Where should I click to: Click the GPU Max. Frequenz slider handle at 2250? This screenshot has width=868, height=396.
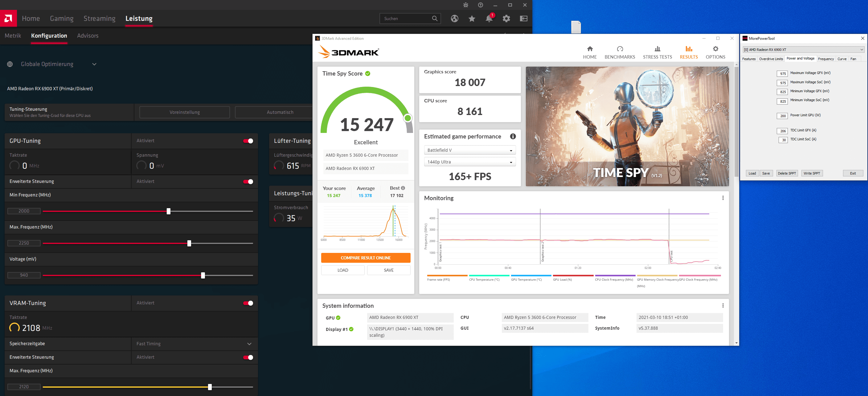[x=189, y=243]
